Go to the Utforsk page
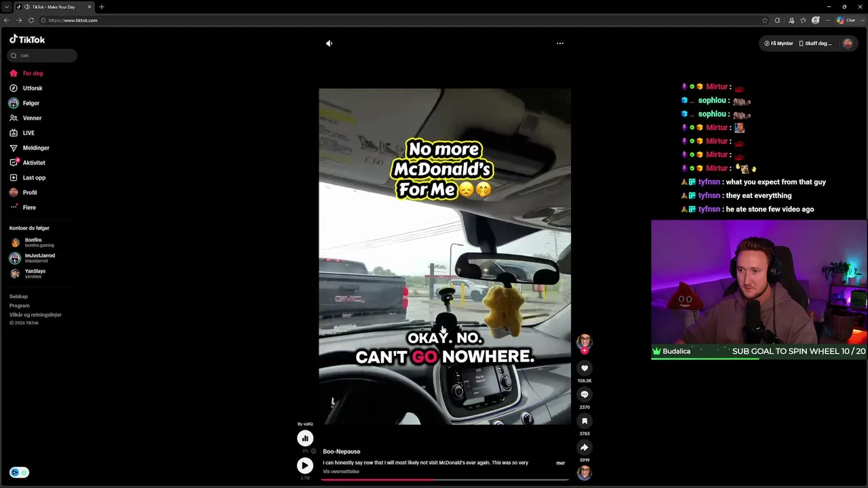 coord(26,88)
